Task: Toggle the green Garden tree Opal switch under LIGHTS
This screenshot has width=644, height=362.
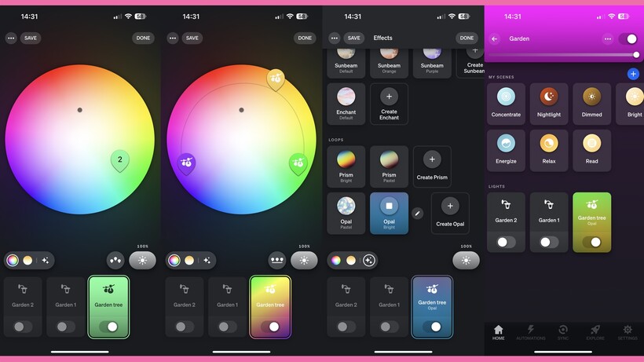Action: click(592, 242)
